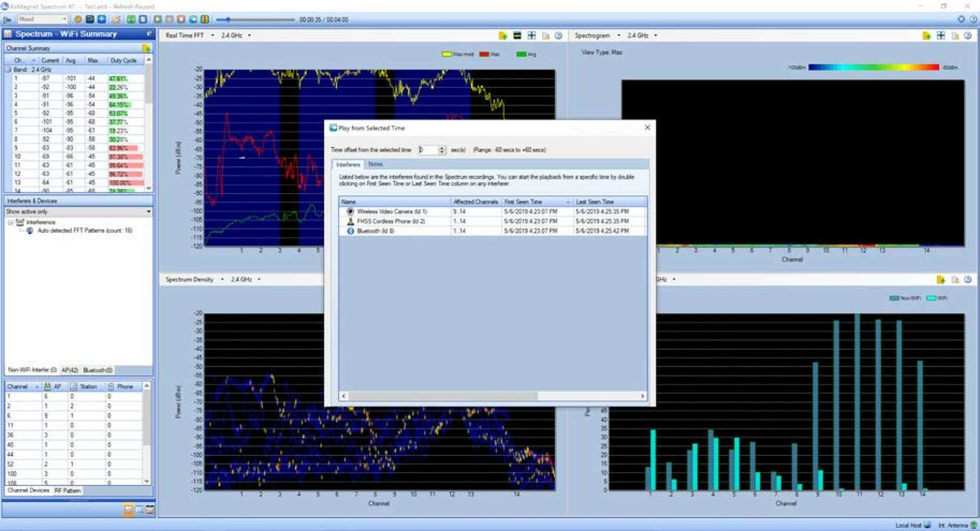Click the dark monitor toolbar icon
This screenshot has width=980, height=531.
90,19
